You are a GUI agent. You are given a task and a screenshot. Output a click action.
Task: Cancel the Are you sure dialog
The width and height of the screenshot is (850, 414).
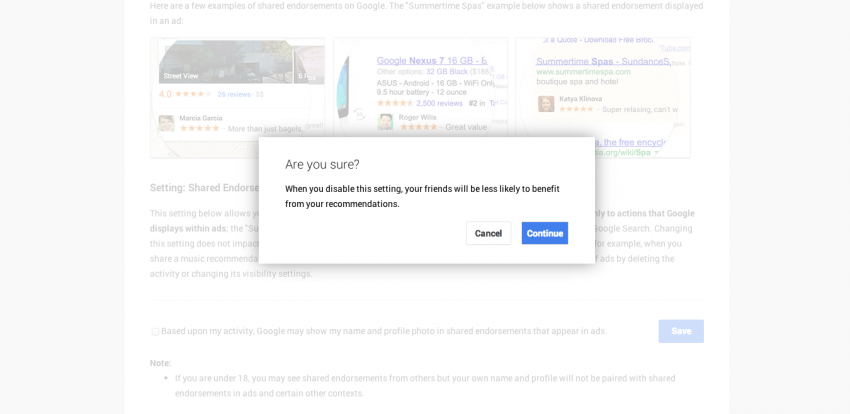pos(488,233)
